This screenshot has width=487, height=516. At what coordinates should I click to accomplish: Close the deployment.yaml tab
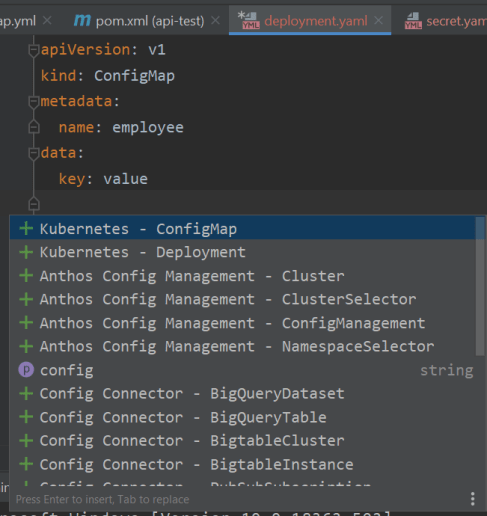[378, 21]
